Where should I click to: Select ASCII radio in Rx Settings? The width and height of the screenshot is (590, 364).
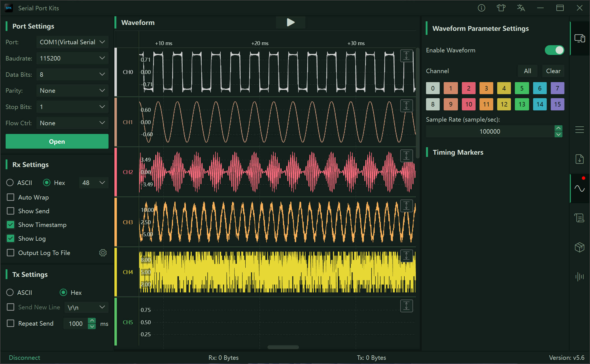coord(10,183)
